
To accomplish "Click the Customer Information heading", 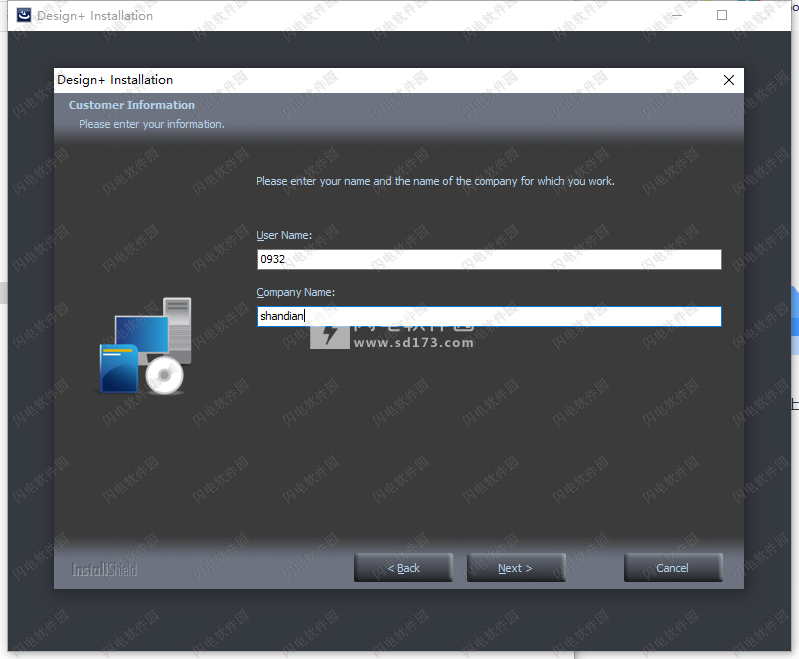I will point(131,105).
